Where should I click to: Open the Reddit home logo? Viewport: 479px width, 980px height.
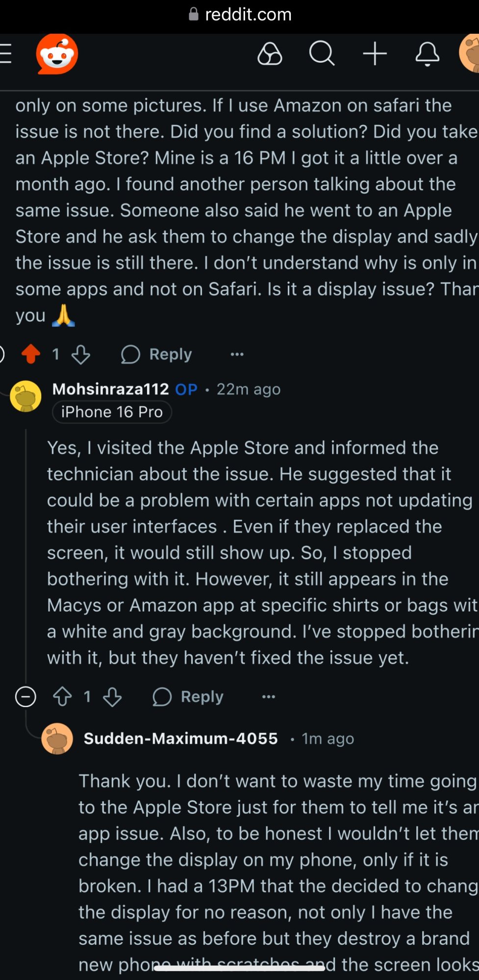pos(57,54)
